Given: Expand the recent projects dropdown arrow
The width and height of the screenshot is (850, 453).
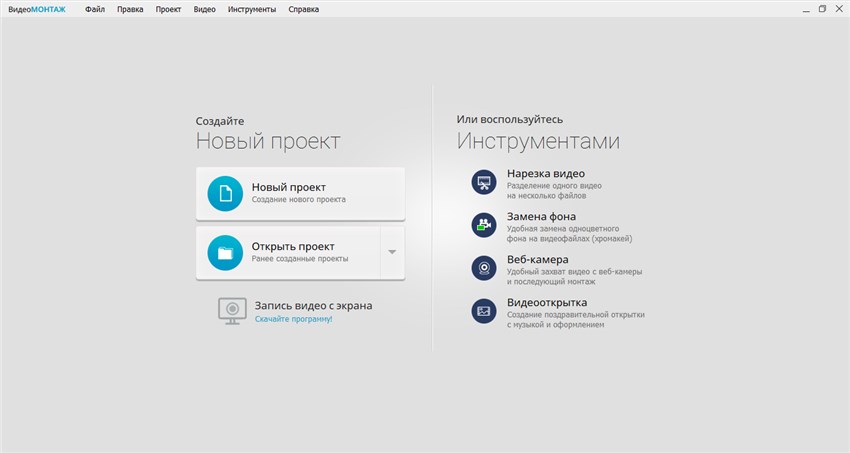Looking at the screenshot, I should coord(392,252).
